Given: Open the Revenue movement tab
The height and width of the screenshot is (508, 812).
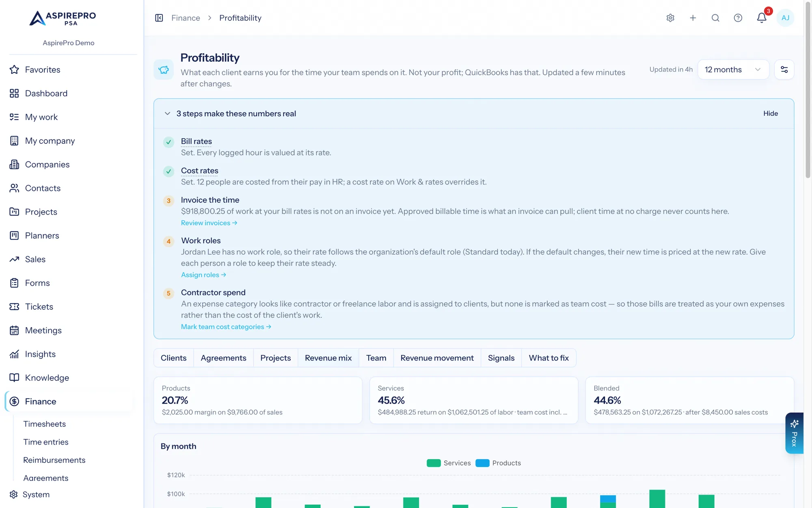Looking at the screenshot, I should point(437,358).
